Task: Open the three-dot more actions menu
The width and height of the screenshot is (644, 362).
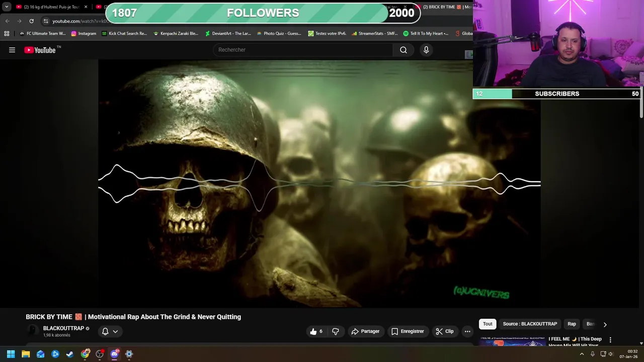Action: 467,331
